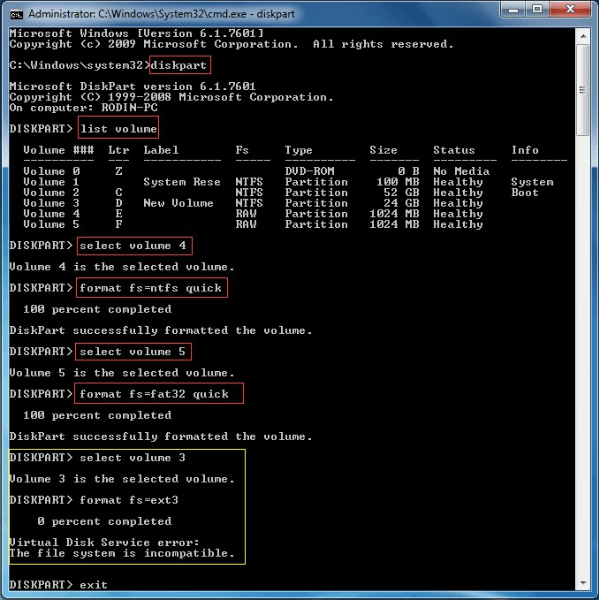
Task: Click the 'exit' command at bottom
Action: (x=94, y=585)
